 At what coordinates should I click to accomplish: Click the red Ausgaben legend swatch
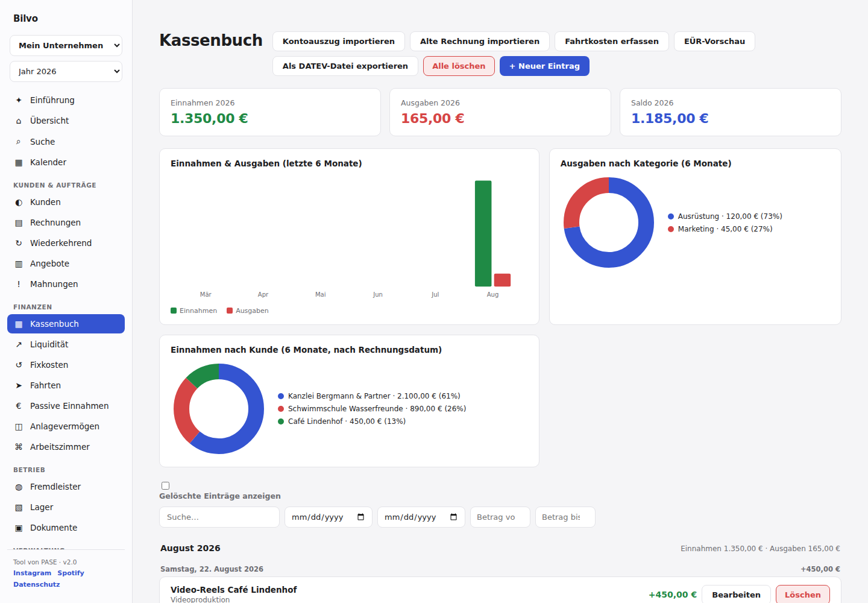(230, 311)
